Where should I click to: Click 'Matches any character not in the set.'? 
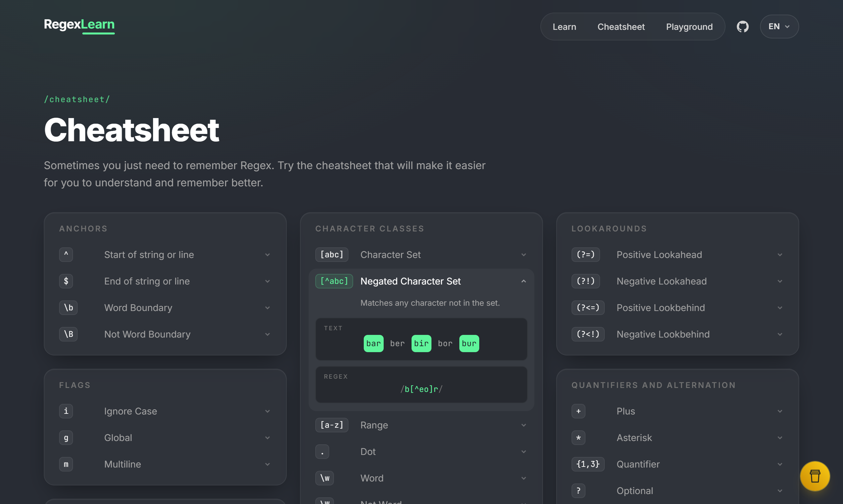pos(430,303)
